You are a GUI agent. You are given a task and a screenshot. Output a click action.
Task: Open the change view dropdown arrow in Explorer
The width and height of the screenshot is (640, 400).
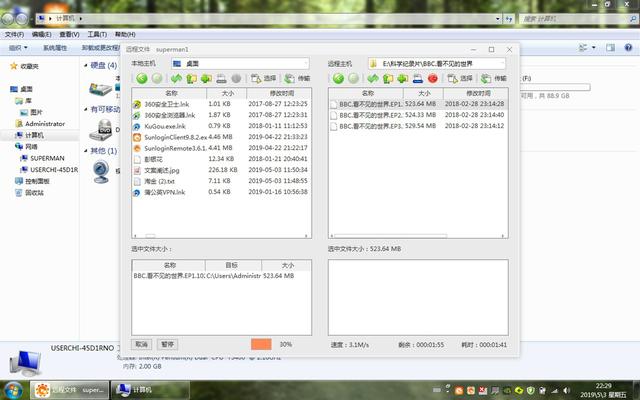click(x=594, y=48)
